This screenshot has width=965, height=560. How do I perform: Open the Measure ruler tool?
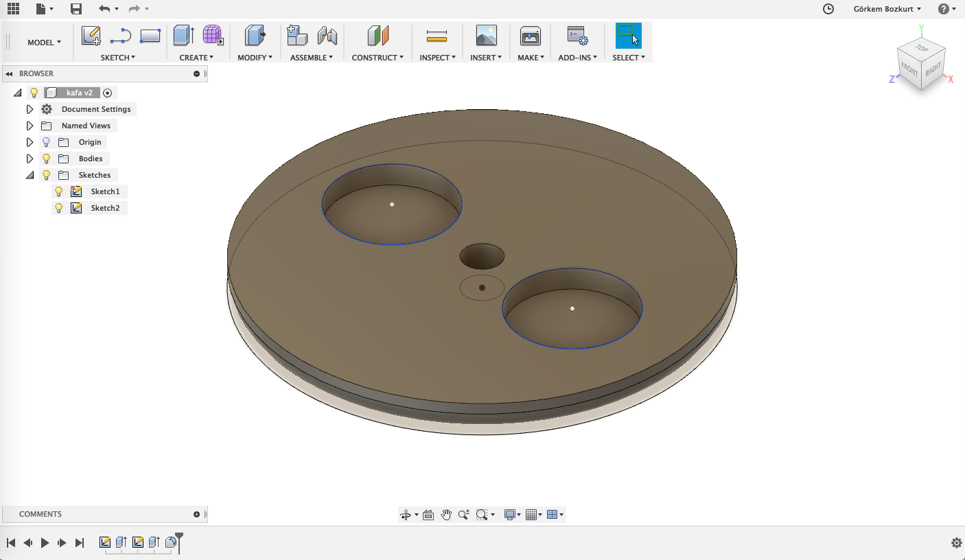(437, 36)
